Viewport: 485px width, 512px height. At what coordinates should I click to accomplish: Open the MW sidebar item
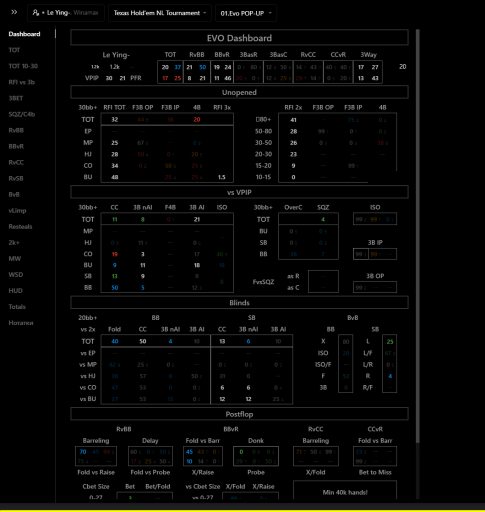click(x=15, y=258)
